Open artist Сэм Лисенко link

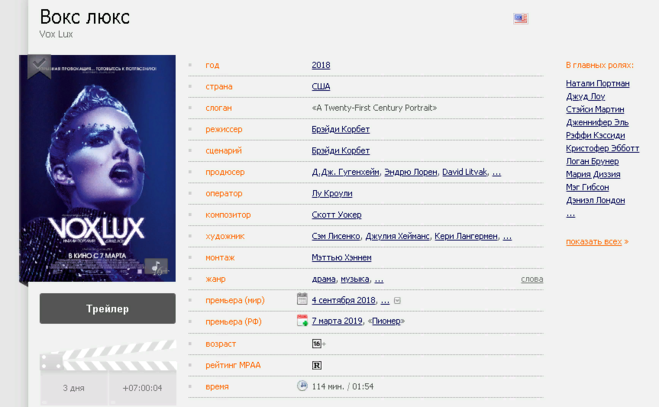tap(336, 236)
